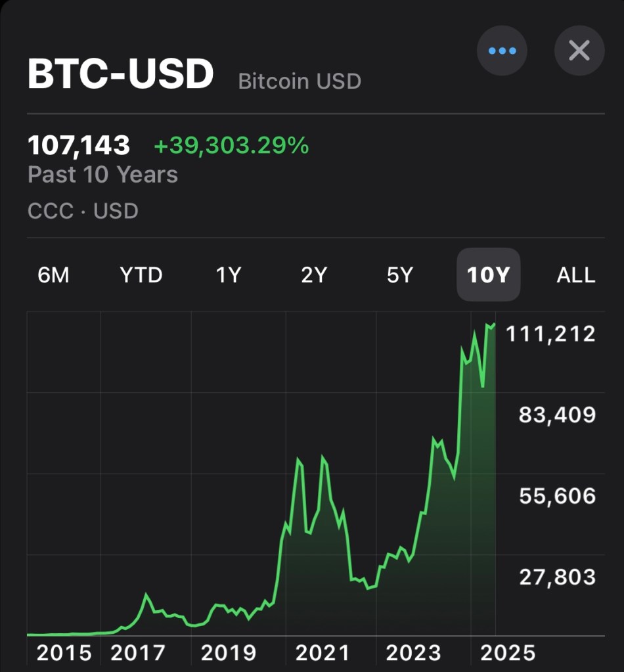Open the more options ellipsis menu
This screenshot has width=624, height=672.
pyautogui.click(x=502, y=51)
